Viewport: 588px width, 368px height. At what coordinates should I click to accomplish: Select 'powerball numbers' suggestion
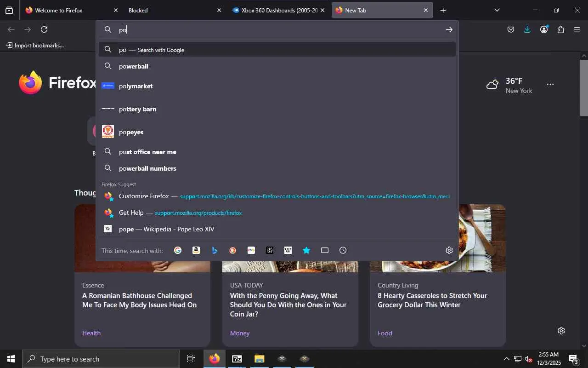pyautogui.click(x=277, y=168)
